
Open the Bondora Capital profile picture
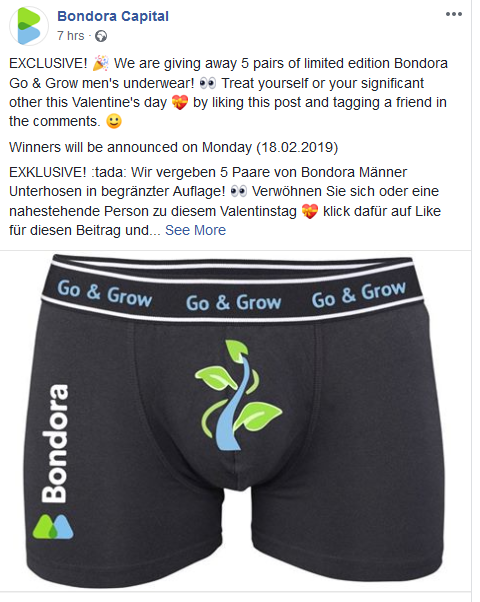click(x=28, y=26)
